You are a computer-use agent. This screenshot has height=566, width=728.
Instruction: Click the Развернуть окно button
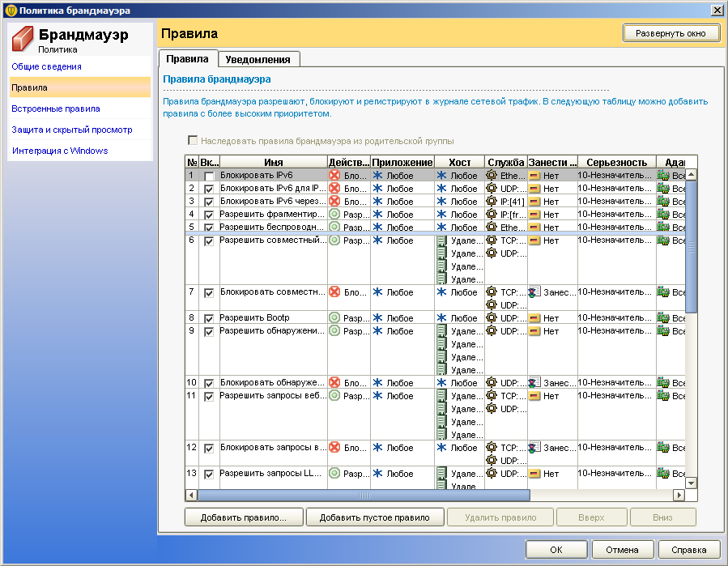[x=671, y=33]
